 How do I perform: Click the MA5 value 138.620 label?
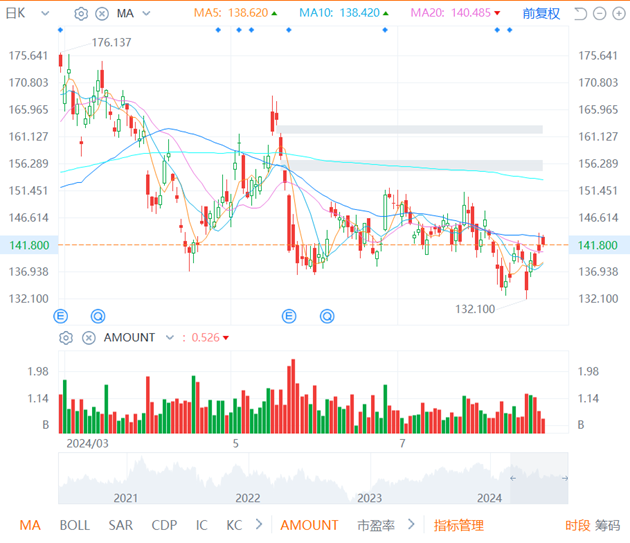tap(248, 13)
